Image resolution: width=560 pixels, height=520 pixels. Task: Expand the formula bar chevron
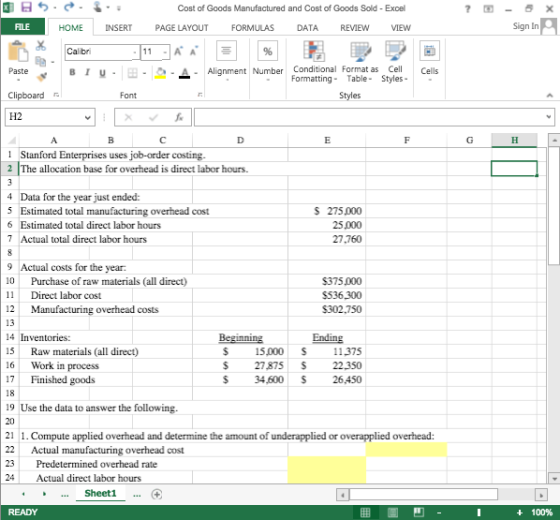click(549, 116)
